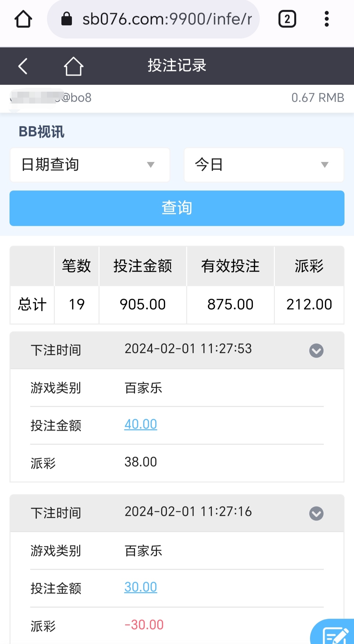Image resolution: width=354 pixels, height=644 pixels.
Task: Open the 日期查询 dropdown
Action: [x=90, y=165]
